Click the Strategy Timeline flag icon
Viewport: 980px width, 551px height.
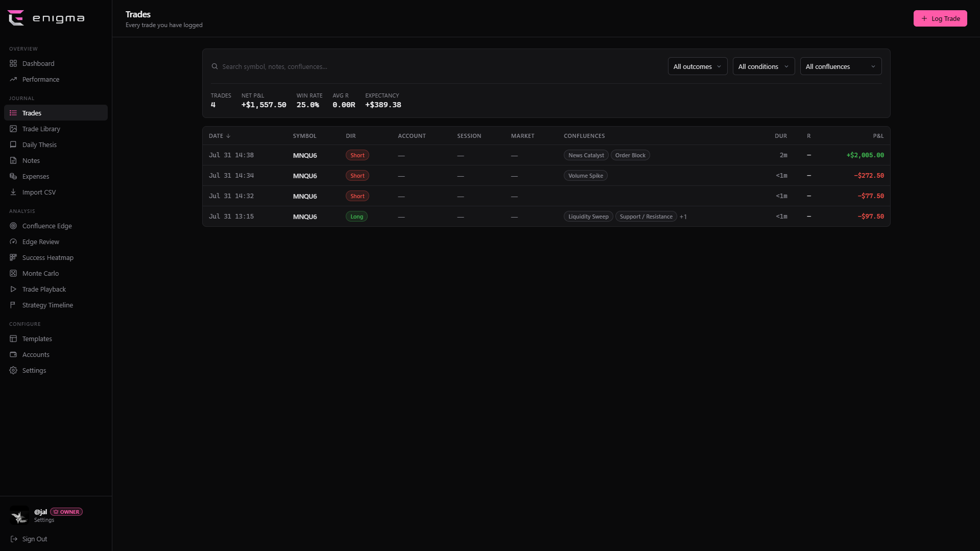click(x=13, y=305)
